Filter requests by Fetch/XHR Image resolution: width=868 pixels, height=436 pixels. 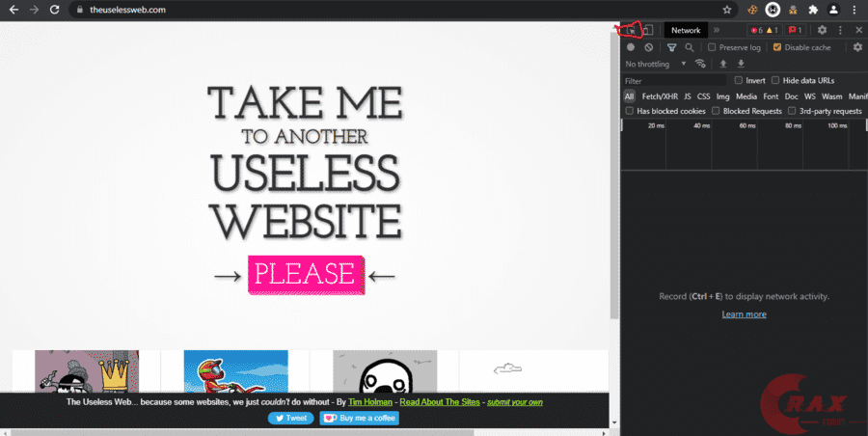660,96
